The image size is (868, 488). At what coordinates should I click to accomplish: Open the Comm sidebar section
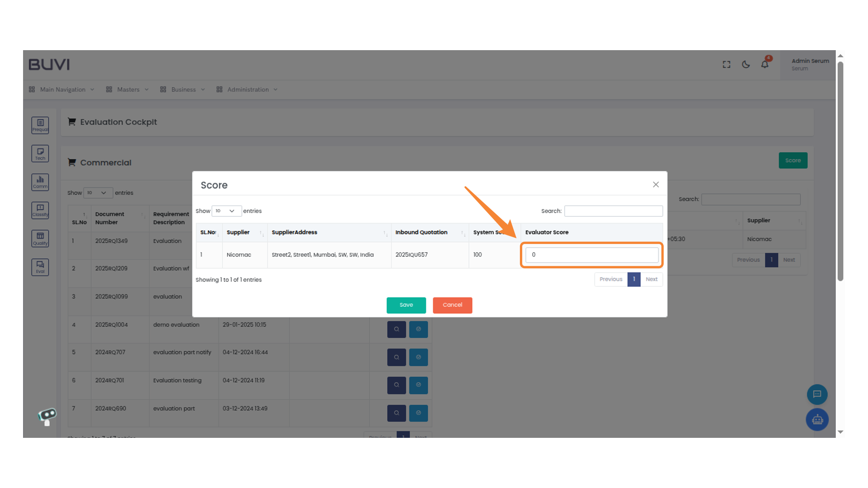[x=40, y=182]
